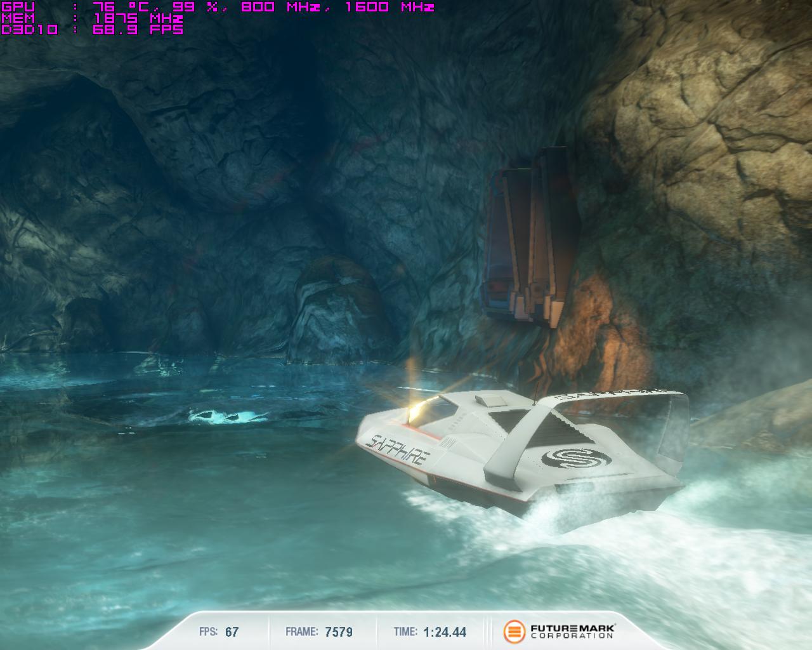Select the TIME value 1:24.44
This screenshot has width=812, height=650.
point(445,632)
